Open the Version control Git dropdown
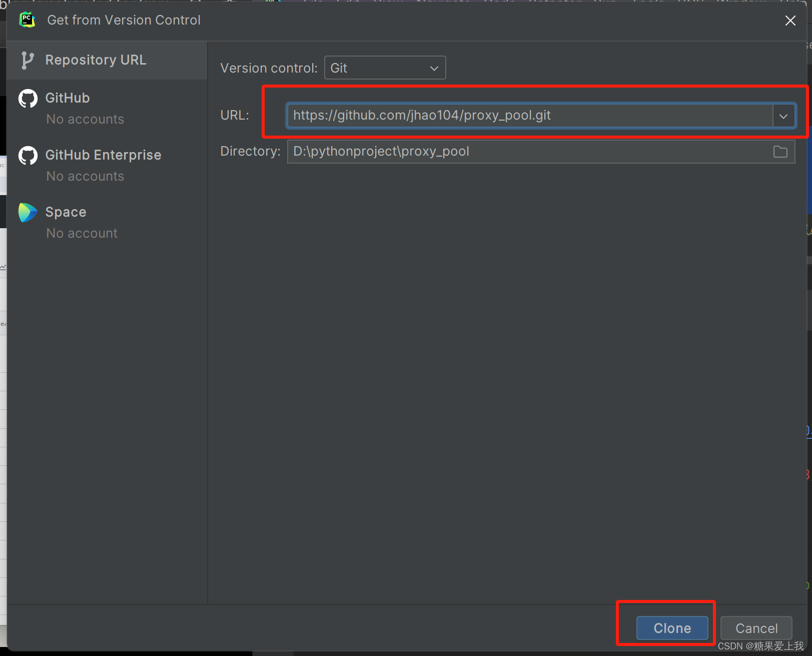 385,68
